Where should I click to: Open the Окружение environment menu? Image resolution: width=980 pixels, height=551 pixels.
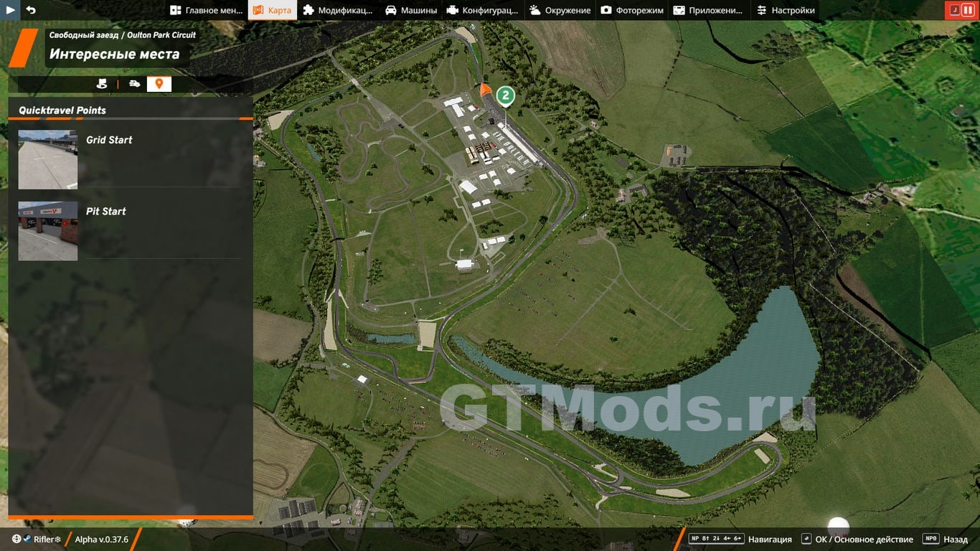pyautogui.click(x=560, y=10)
